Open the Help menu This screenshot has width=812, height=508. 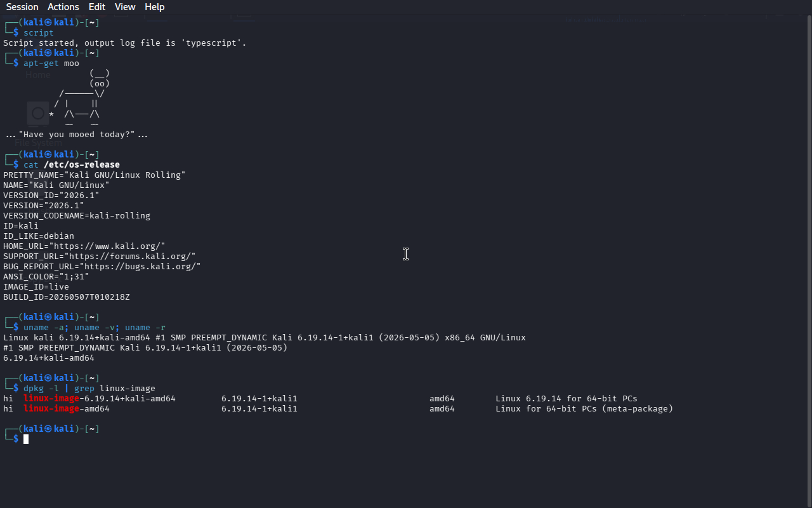click(x=155, y=7)
